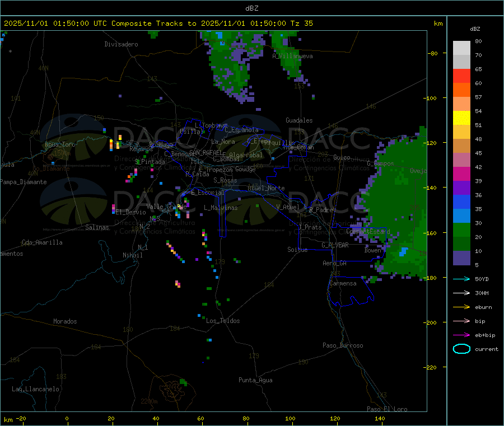
Task: Click the El_Desvio map label
Action: click(x=130, y=212)
